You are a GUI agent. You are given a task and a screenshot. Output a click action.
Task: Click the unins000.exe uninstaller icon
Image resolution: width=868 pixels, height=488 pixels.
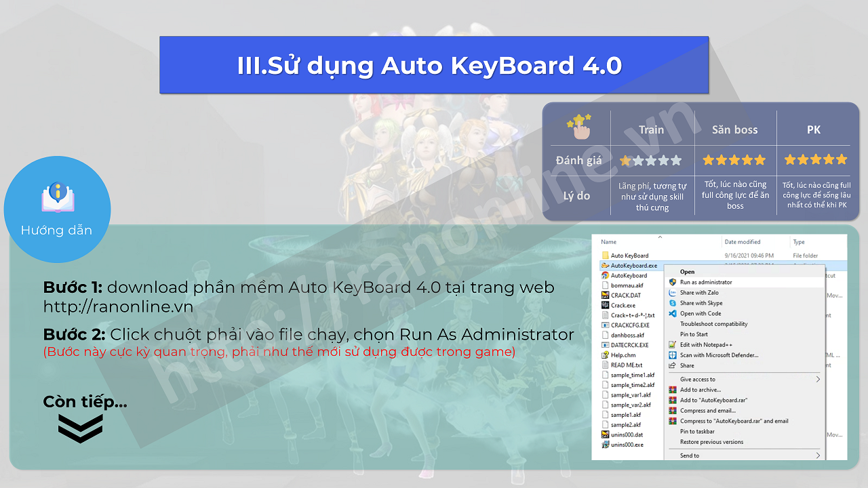click(605, 445)
